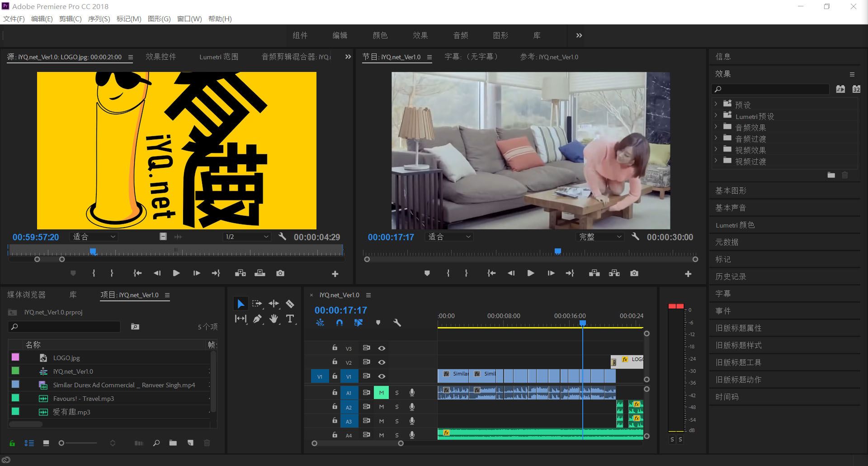Expand the Lumetri 预设 folder
The image size is (868, 466).
point(716,115)
